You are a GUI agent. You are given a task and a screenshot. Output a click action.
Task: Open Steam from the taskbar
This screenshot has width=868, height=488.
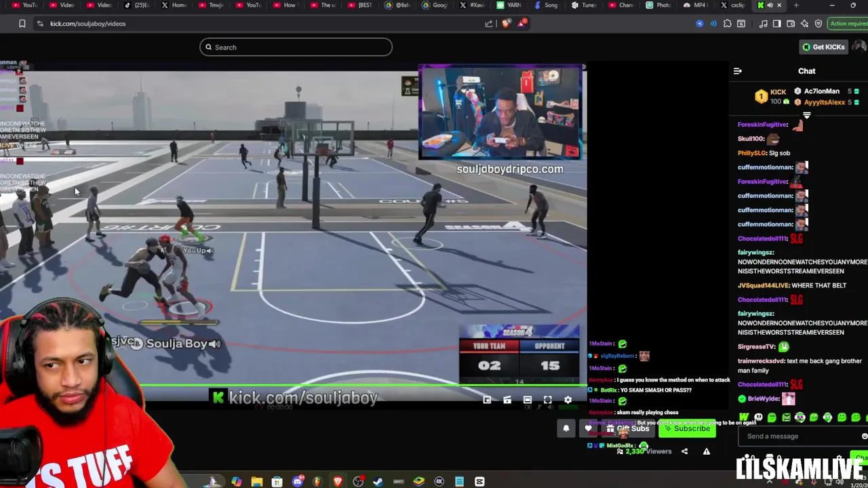click(x=378, y=482)
